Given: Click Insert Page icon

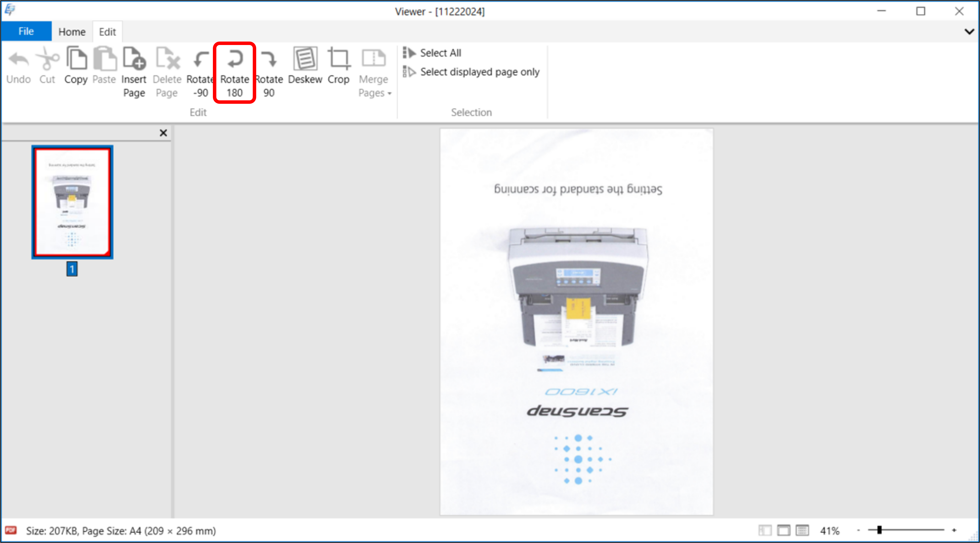Looking at the screenshot, I should (134, 59).
